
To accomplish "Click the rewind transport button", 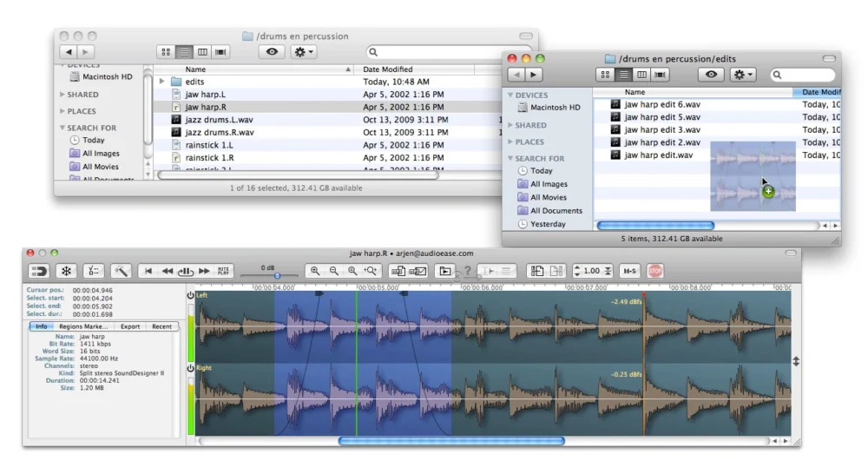I will click(167, 271).
